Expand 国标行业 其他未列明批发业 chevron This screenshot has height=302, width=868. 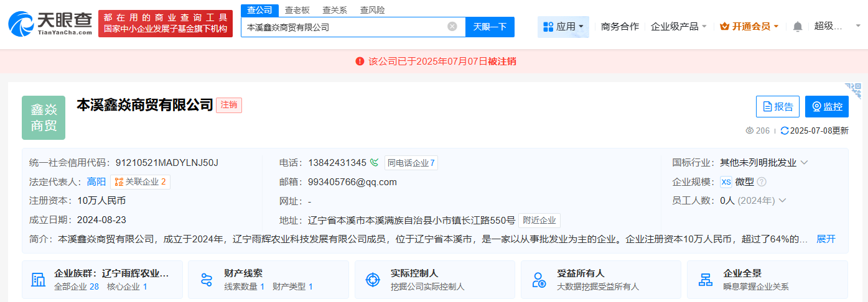click(805, 163)
